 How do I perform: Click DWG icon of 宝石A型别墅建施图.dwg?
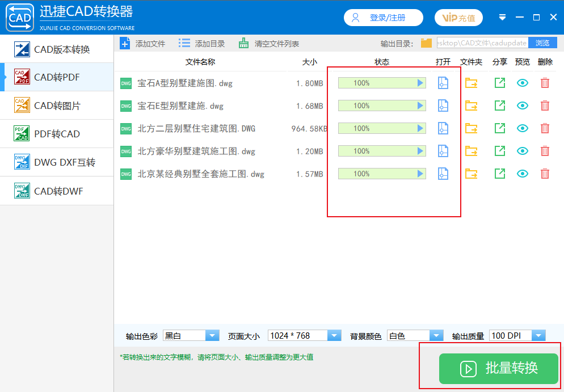(126, 83)
